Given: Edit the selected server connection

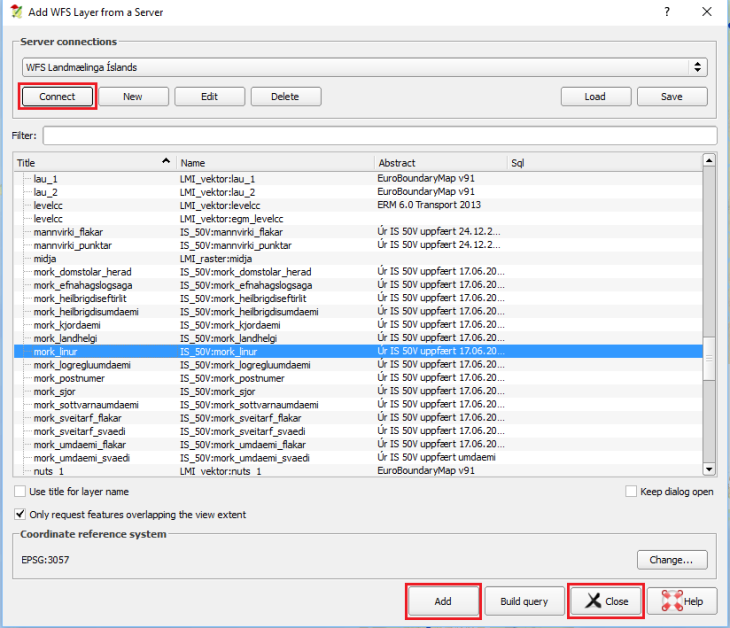Looking at the screenshot, I should [x=209, y=97].
